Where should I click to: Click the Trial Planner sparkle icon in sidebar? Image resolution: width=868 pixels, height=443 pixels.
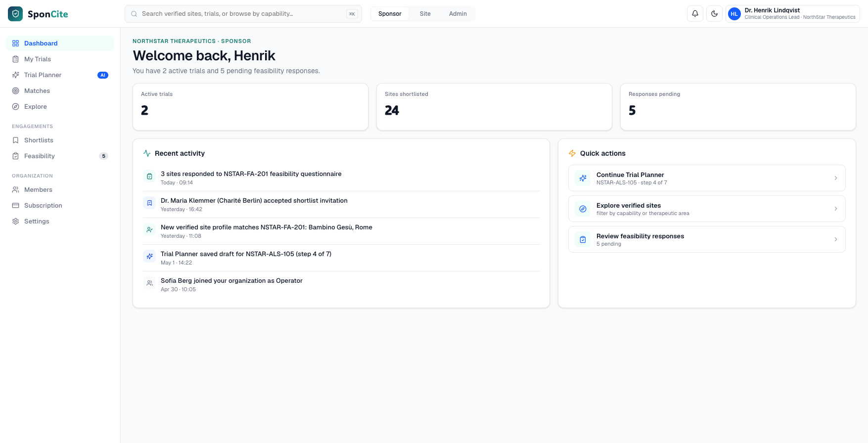tap(15, 75)
